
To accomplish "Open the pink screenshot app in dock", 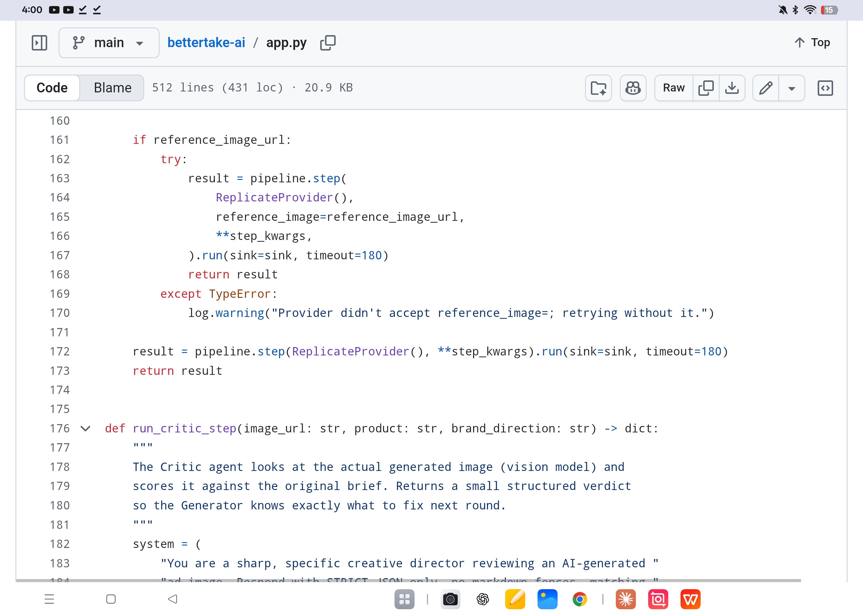I will coord(658,599).
